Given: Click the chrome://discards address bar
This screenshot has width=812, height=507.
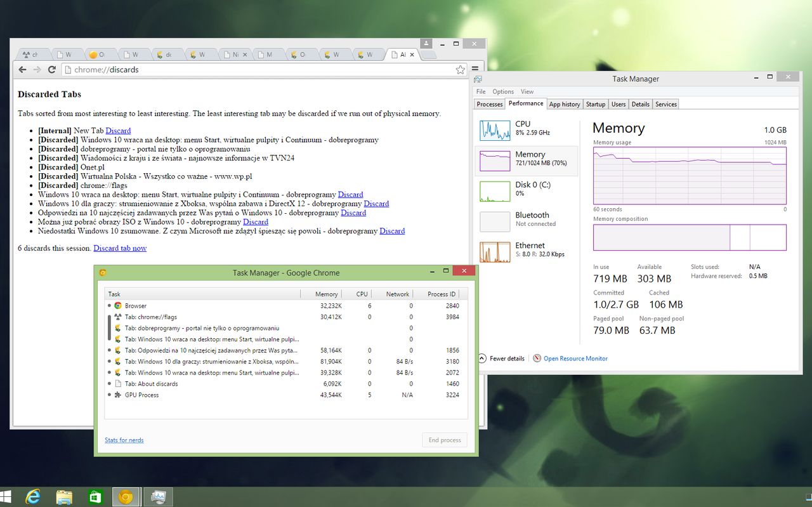Looking at the screenshot, I should [254, 70].
